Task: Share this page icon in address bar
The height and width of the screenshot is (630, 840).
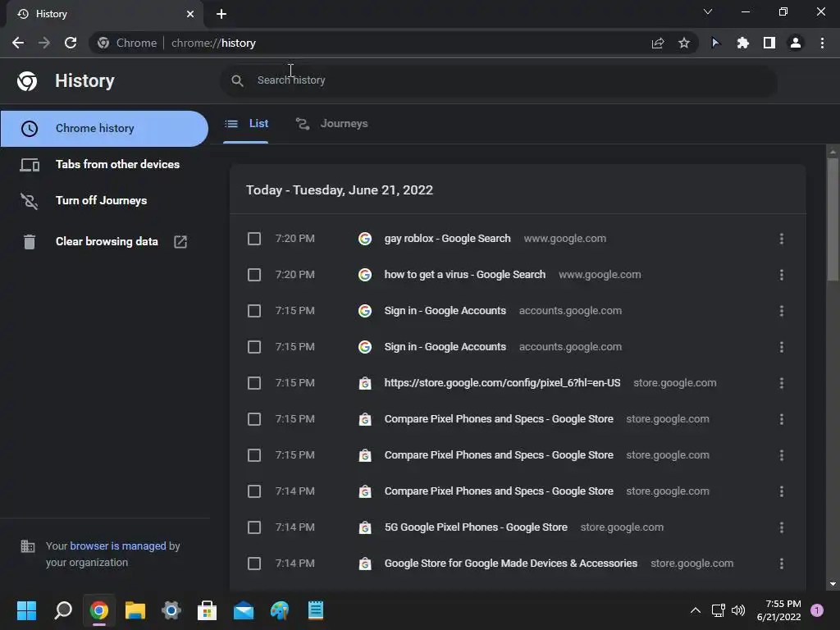Action: click(658, 43)
